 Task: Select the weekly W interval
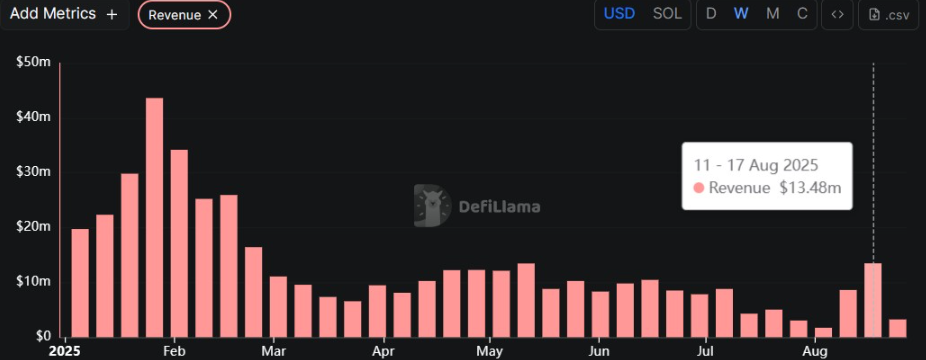[741, 14]
